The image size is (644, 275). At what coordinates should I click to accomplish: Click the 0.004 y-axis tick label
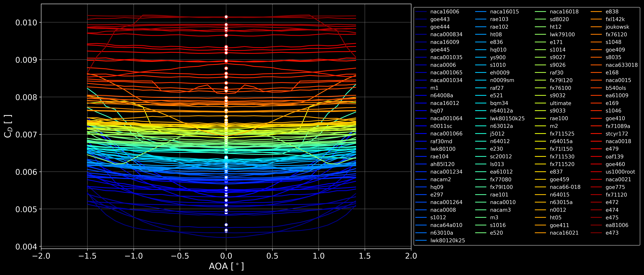point(26,247)
